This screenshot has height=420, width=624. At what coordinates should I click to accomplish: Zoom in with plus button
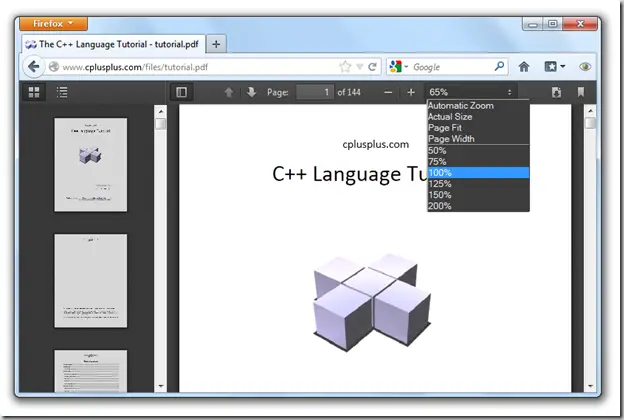(411, 92)
